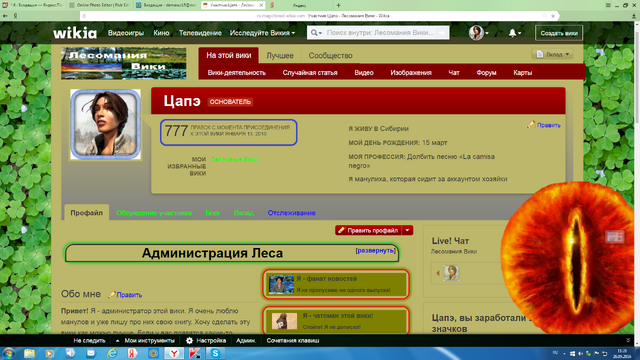
Task: Reload the page via the address bar refresh icon
Action: (x=84, y=16)
